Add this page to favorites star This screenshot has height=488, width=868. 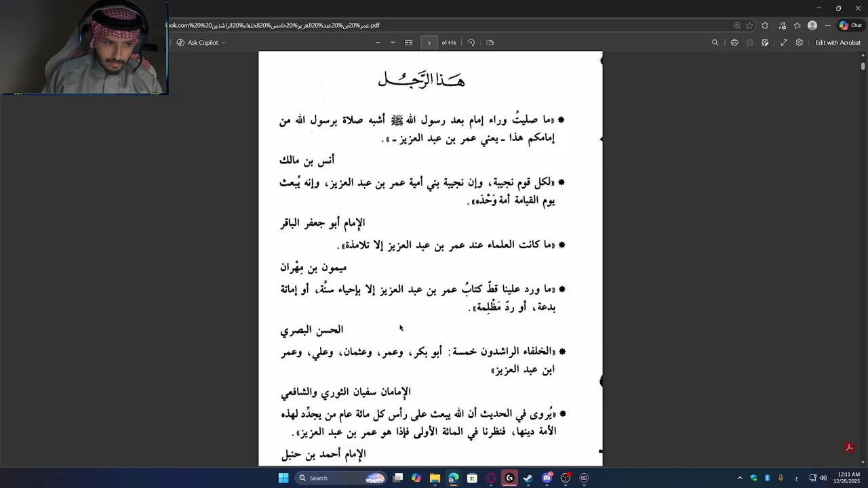coord(749,26)
